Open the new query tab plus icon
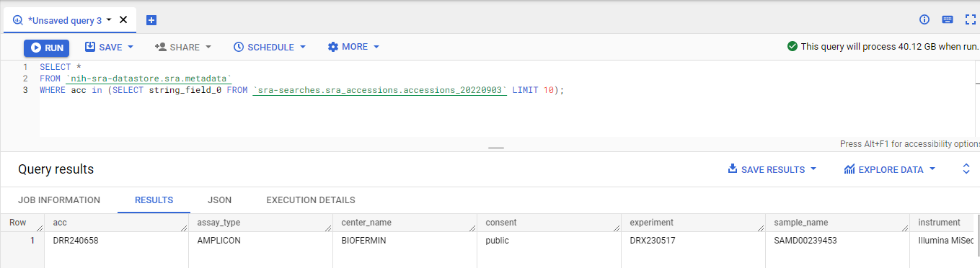This screenshot has width=980, height=268. point(151,20)
